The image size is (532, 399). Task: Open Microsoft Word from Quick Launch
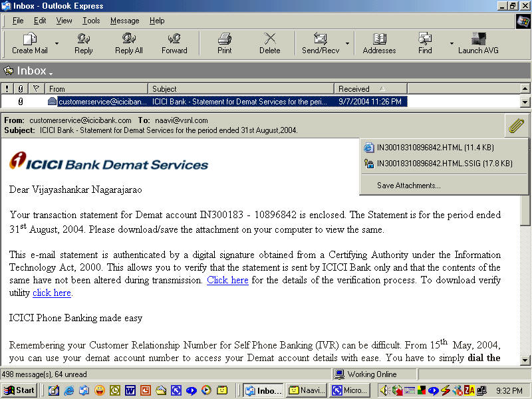pyautogui.click(x=130, y=390)
